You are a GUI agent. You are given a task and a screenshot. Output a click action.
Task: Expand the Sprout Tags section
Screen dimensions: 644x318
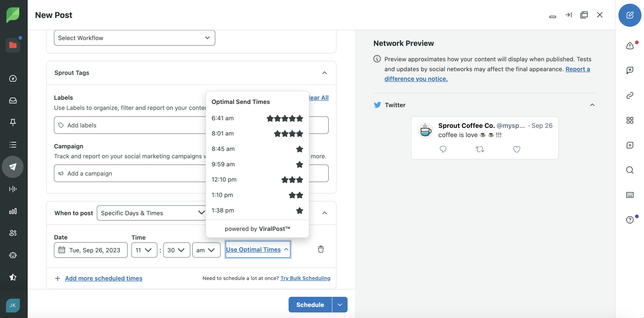(x=324, y=73)
